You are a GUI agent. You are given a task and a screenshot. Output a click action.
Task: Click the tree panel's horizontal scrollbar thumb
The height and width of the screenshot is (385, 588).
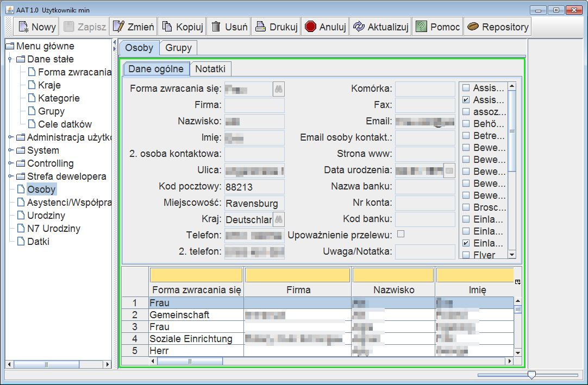coord(47,364)
